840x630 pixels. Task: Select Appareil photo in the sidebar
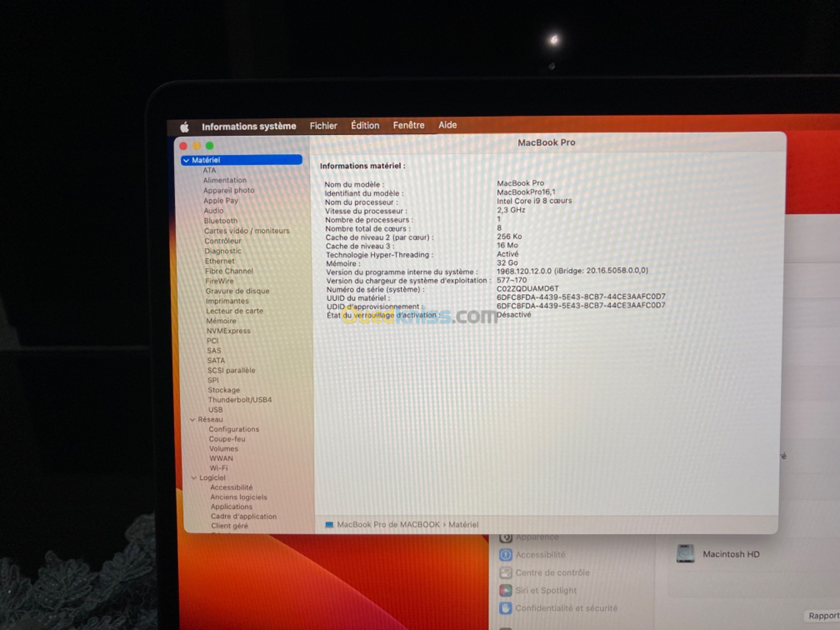coord(229,191)
